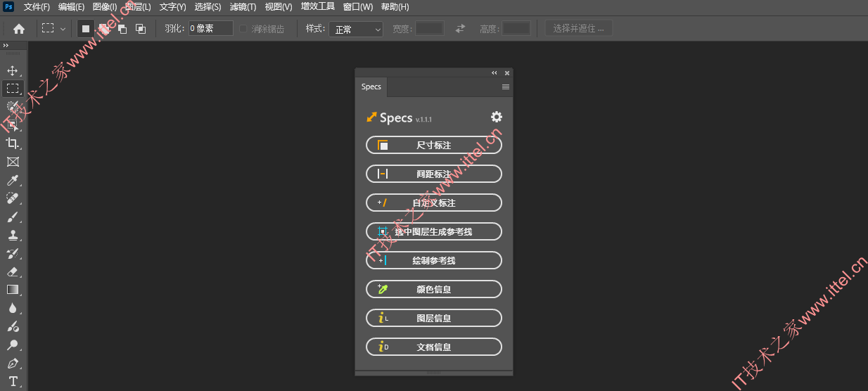Toggle the 消除锯齿 anti-alias checkbox
The width and height of the screenshot is (868, 391).
click(243, 29)
